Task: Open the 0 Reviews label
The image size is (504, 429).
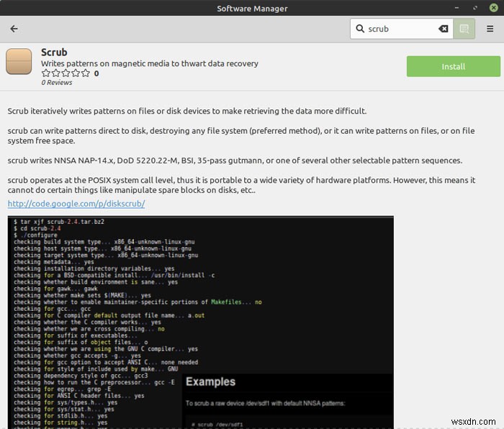Action: 57,83
